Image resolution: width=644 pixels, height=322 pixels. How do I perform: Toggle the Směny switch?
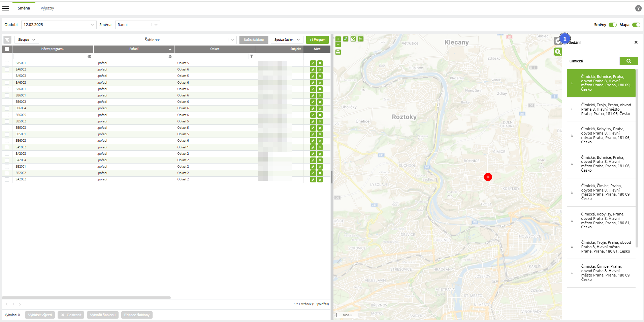(612, 25)
